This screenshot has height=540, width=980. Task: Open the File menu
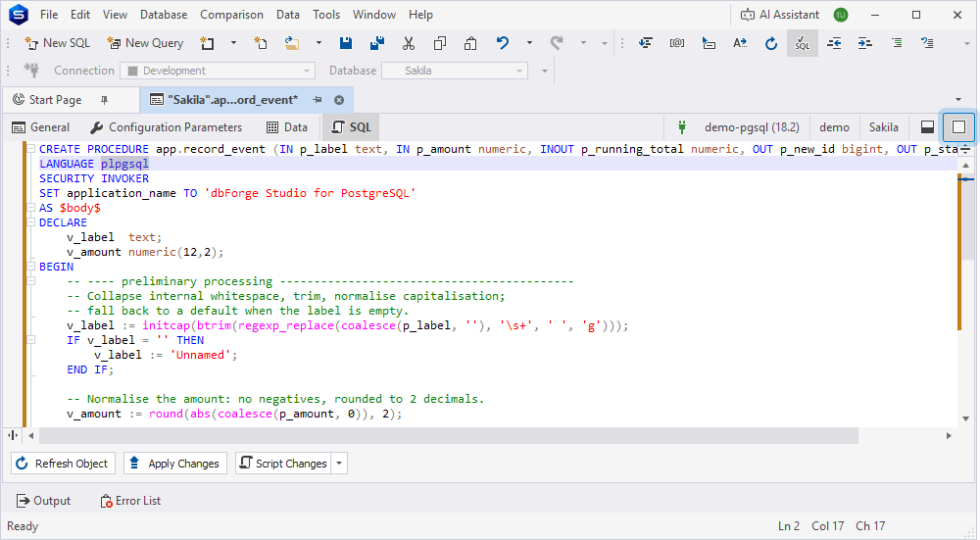point(49,15)
